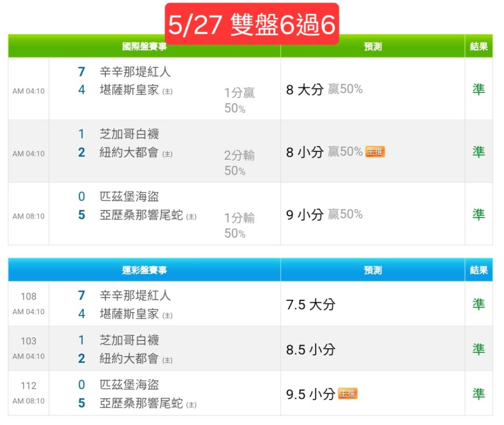Click the 8.5 小分 prediction
The image size is (504, 425).
tap(310, 349)
